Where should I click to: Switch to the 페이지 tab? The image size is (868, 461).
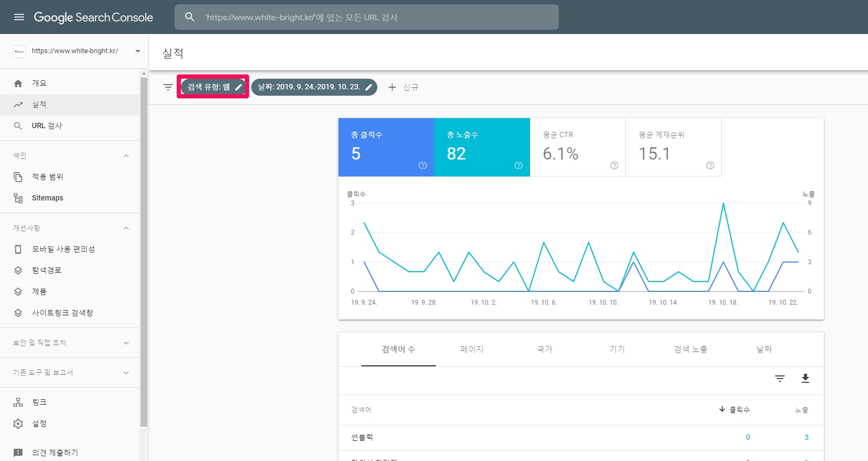pos(472,349)
